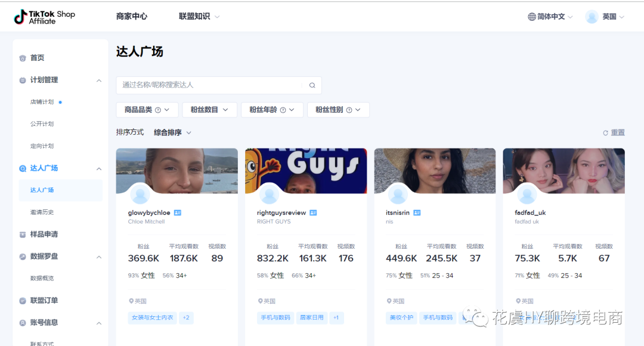Open the 粉丝性别 filter dropdown

click(x=338, y=110)
